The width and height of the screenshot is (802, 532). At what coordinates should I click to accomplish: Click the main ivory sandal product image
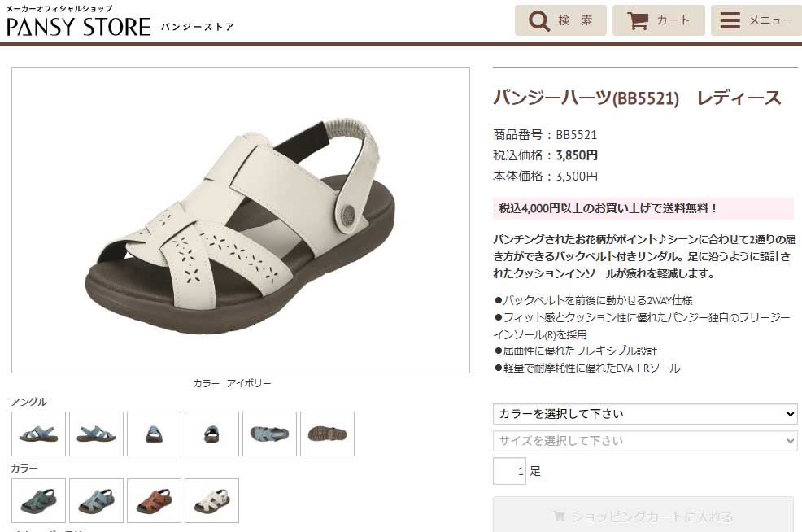[x=241, y=220]
